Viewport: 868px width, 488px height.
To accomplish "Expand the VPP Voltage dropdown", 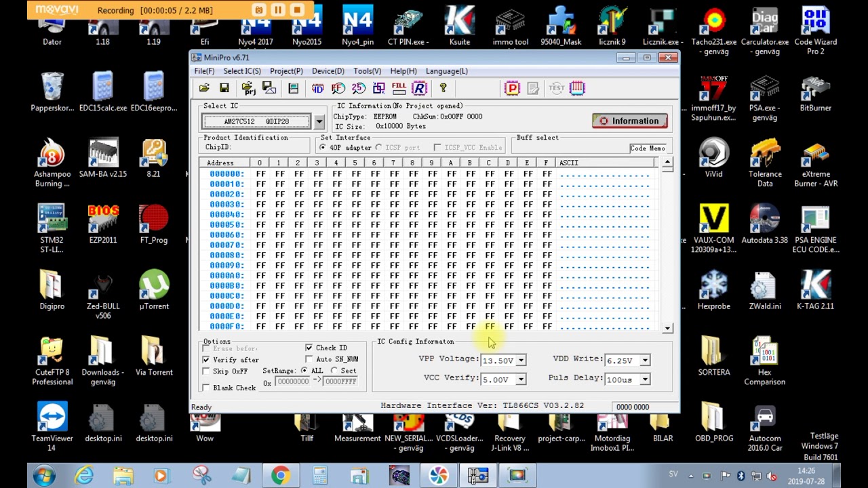I will 521,361.
